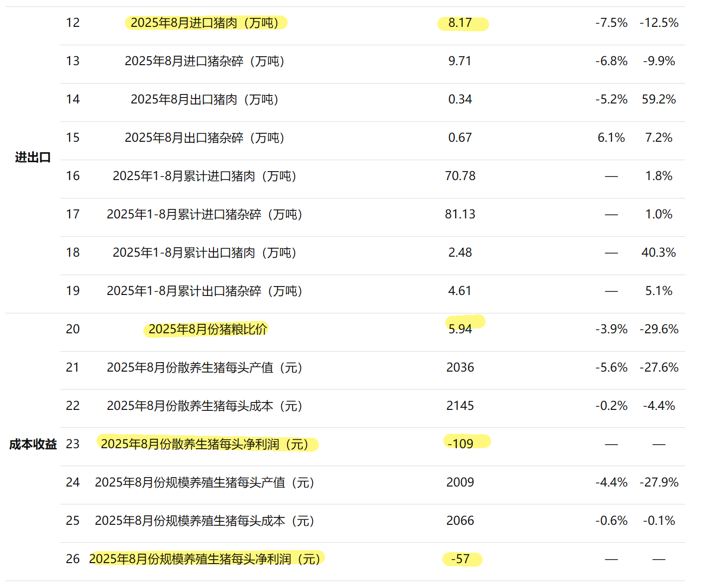Screen dimensions: 716x588
Task: Select the highlighted value 5.94
Action: pos(460,329)
